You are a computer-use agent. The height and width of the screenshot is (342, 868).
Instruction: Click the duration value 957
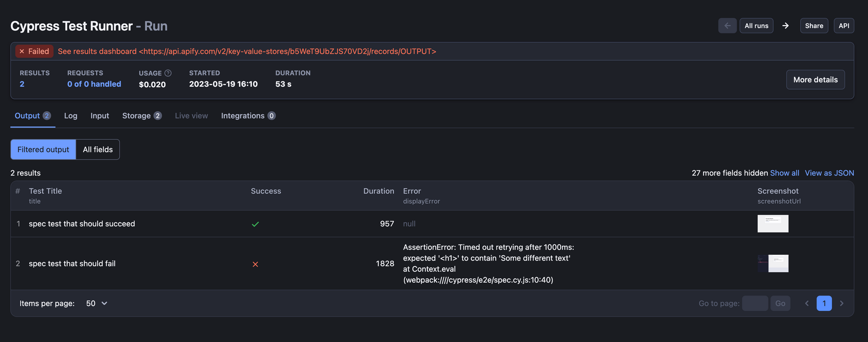click(x=387, y=224)
